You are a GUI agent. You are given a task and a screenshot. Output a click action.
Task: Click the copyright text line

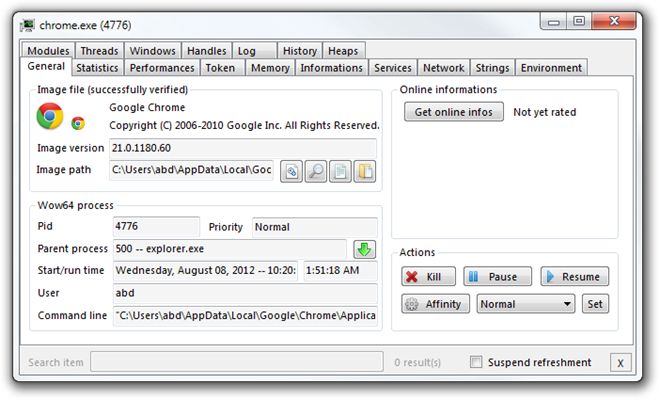pyautogui.click(x=244, y=125)
